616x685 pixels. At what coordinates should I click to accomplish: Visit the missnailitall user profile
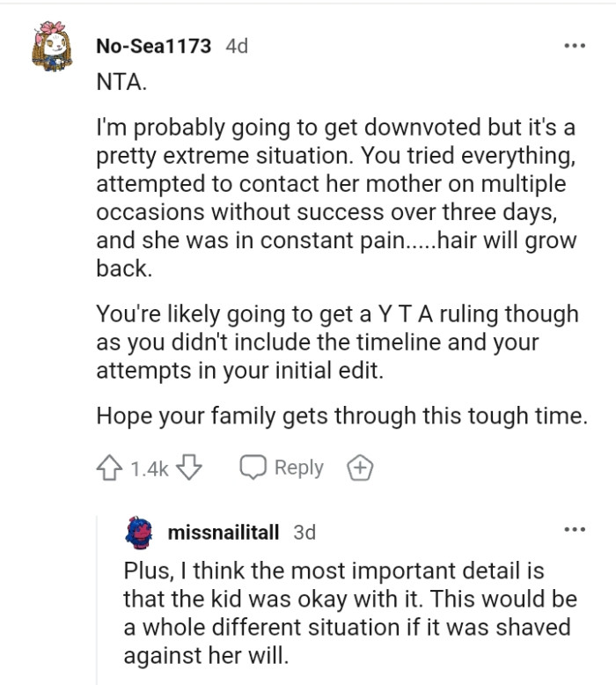pyautogui.click(x=223, y=532)
